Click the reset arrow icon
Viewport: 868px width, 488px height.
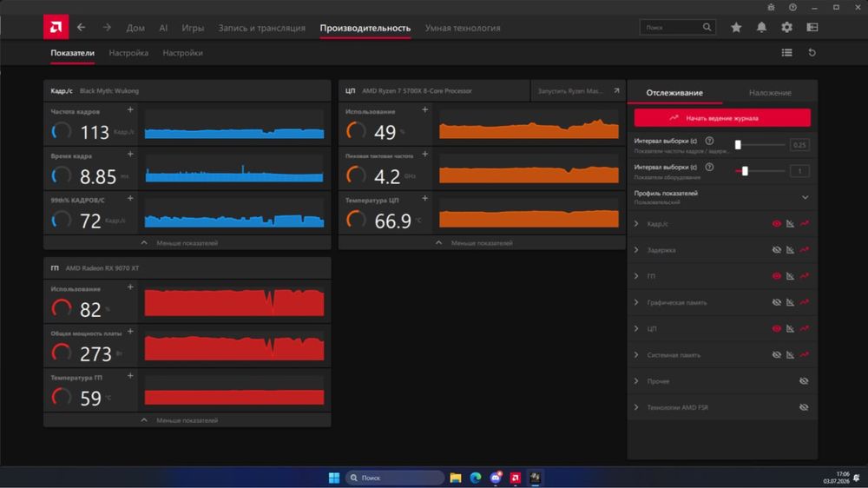coord(812,53)
